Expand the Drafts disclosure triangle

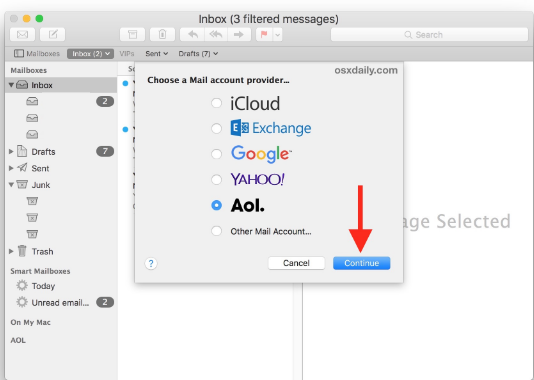(x=11, y=151)
